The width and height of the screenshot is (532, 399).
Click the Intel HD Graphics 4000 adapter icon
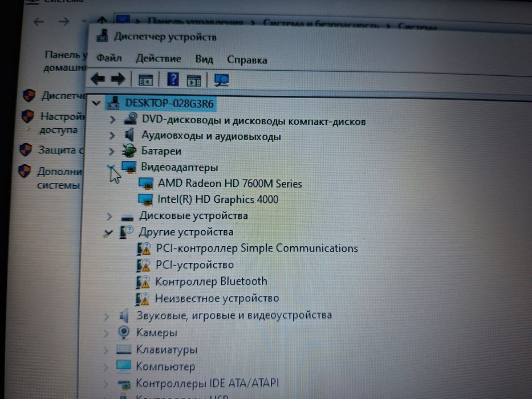click(x=146, y=199)
